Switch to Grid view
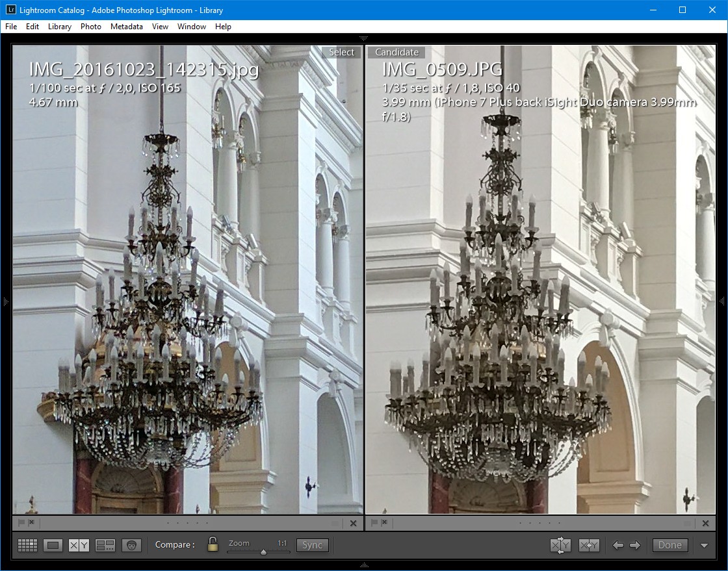 coord(27,545)
